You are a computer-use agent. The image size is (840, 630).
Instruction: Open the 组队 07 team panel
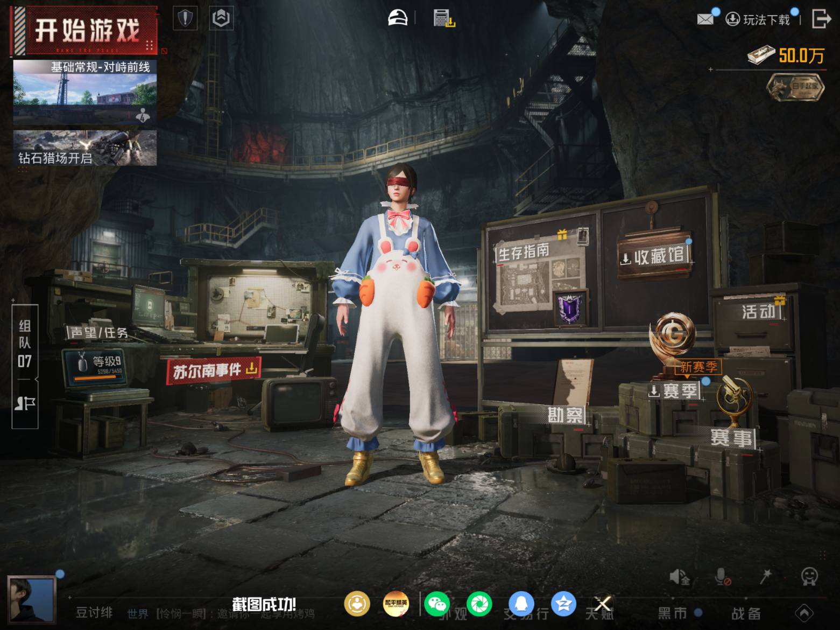pos(25,343)
